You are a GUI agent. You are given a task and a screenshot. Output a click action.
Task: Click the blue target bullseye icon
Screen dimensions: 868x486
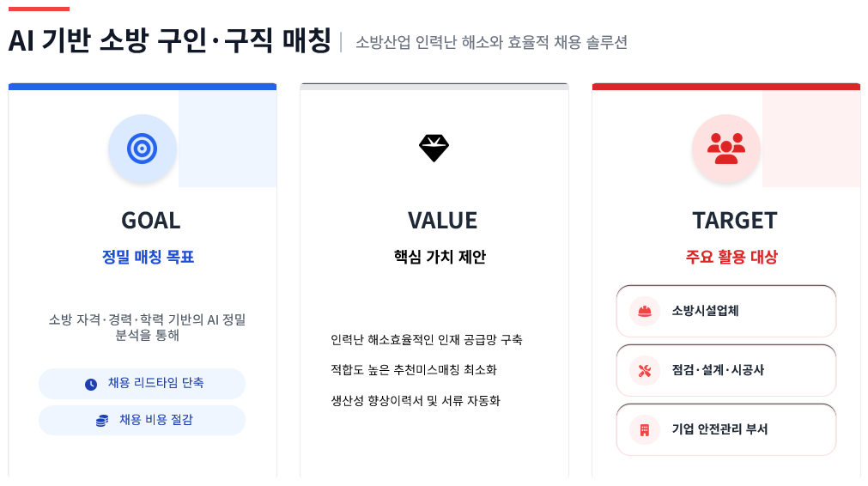[x=142, y=149]
